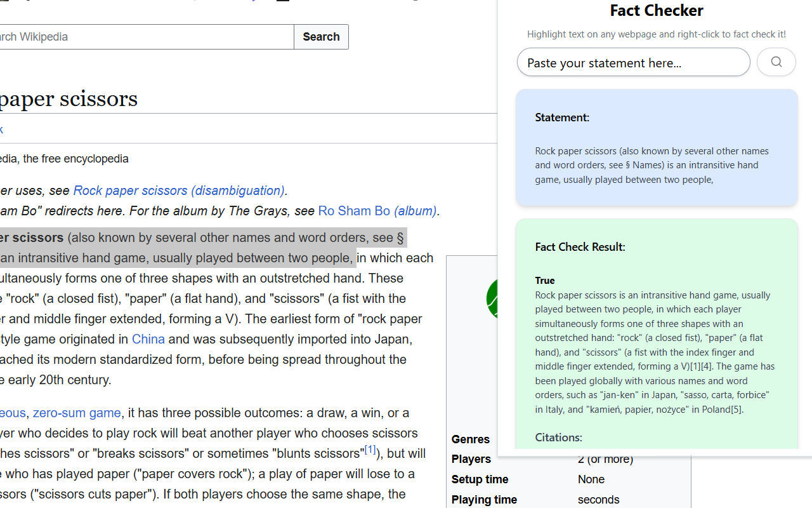
Task: Click the Fact Checker panel title
Action: (657, 10)
